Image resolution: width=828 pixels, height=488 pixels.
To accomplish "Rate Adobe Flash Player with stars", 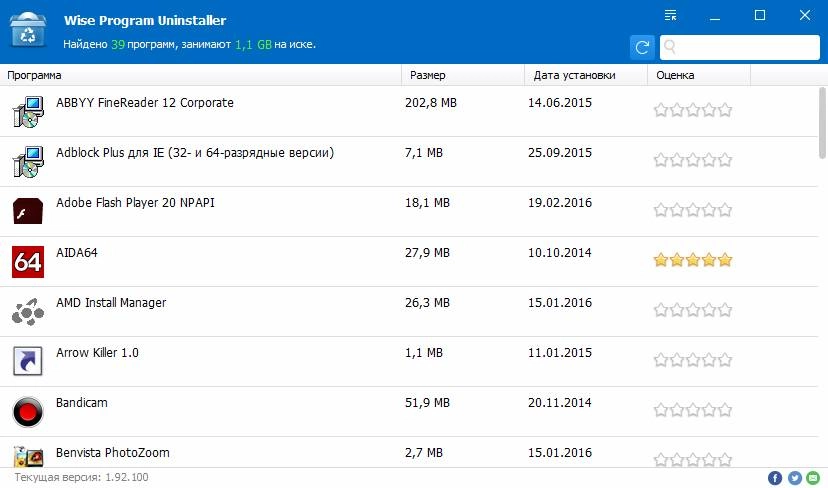I will [x=693, y=210].
